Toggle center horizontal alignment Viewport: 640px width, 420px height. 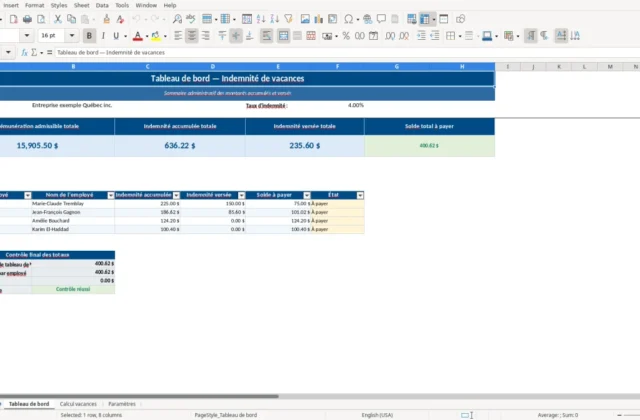point(191,36)
